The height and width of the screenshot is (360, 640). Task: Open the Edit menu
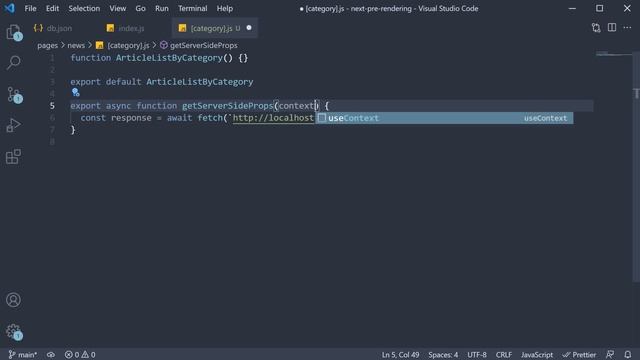point(52,8)
